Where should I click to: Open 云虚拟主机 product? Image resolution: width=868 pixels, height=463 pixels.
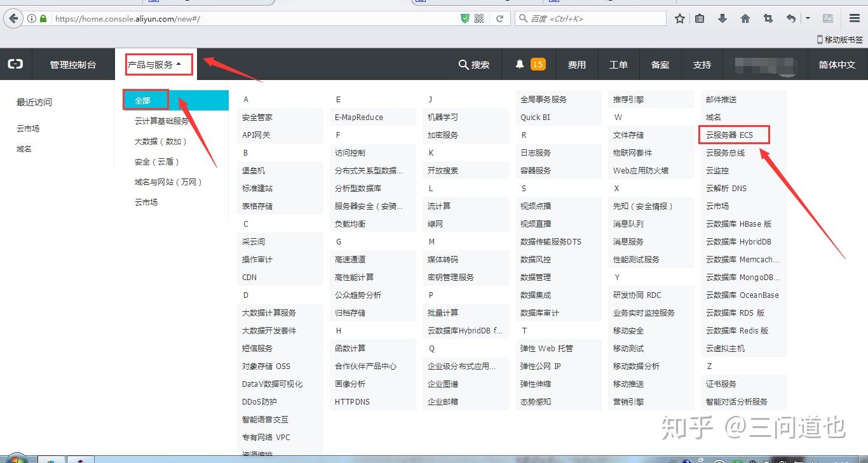(x=726, y=348)
